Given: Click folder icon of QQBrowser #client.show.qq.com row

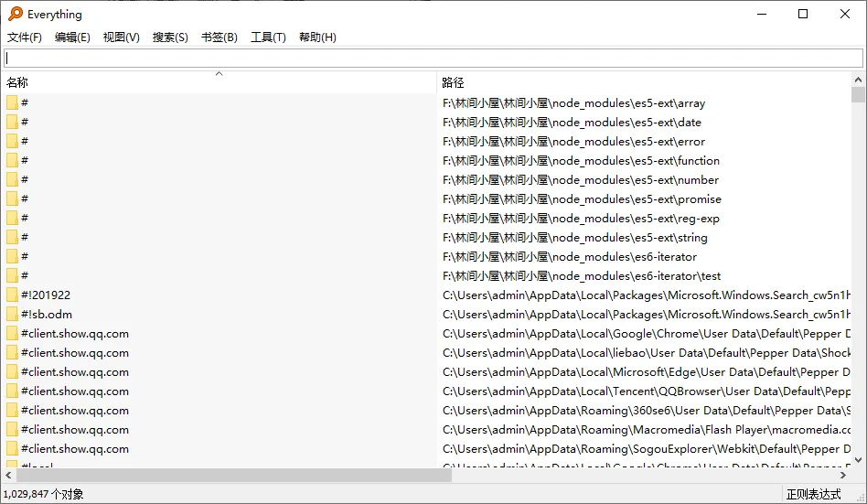Looking at the screenshot, I should tap(12, 391).
